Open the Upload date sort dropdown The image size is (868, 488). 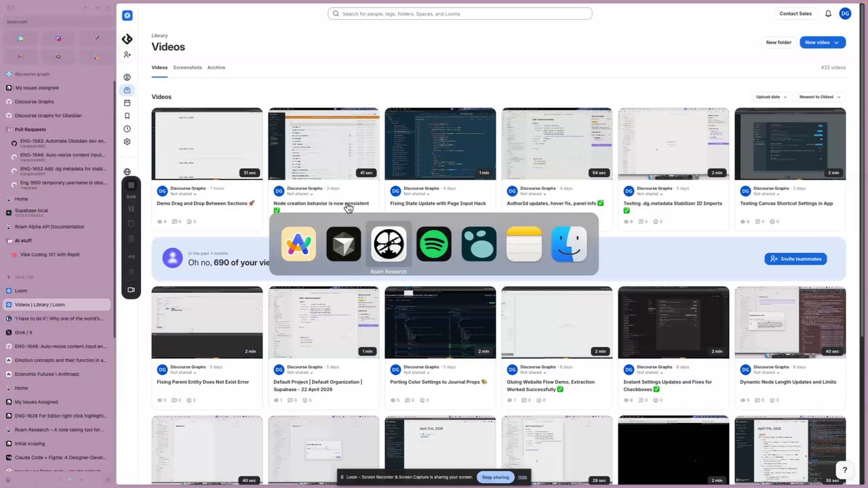click(x=771, y=97)
